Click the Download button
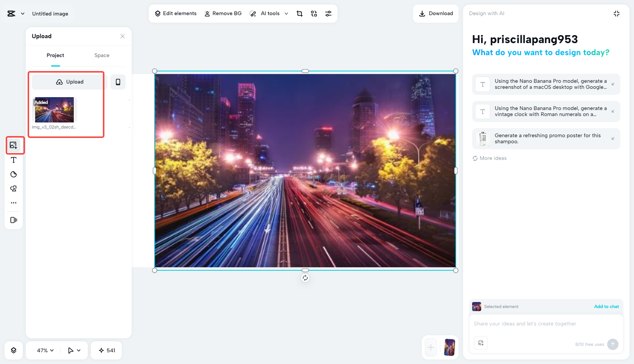The height and width of the screenshot is (364, 634). click(x=435, y=13)
